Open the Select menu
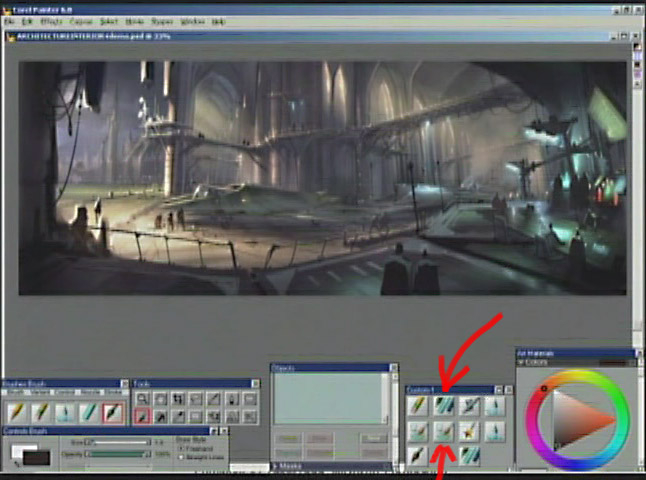Image resolution: width=646 pixels, height=480 pixels. click(109, 21)
